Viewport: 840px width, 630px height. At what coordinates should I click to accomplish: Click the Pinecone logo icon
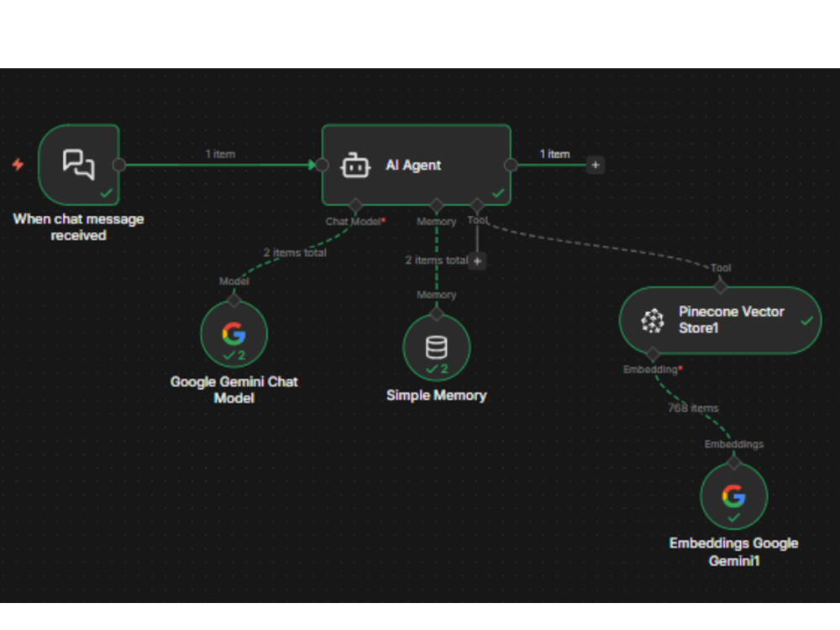pos(653,320)
